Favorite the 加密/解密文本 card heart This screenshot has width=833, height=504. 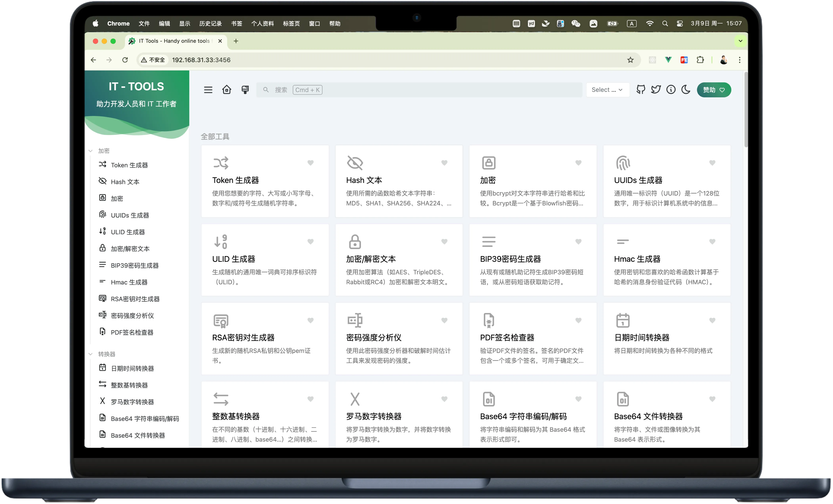point(444,242)
